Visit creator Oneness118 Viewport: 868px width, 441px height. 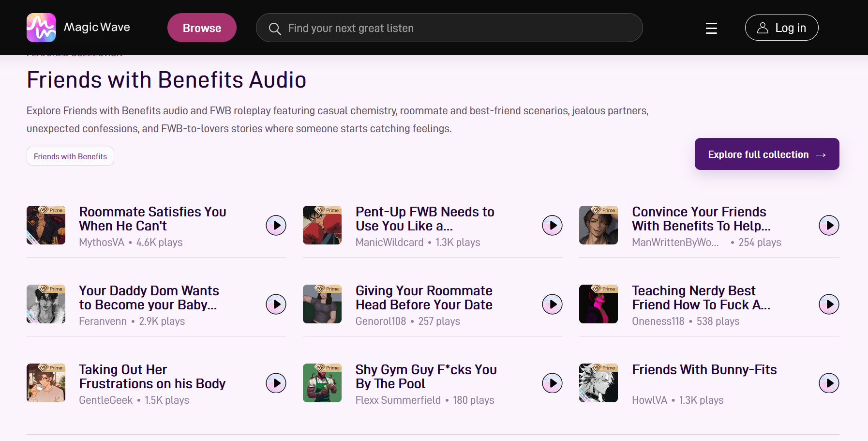658,321
